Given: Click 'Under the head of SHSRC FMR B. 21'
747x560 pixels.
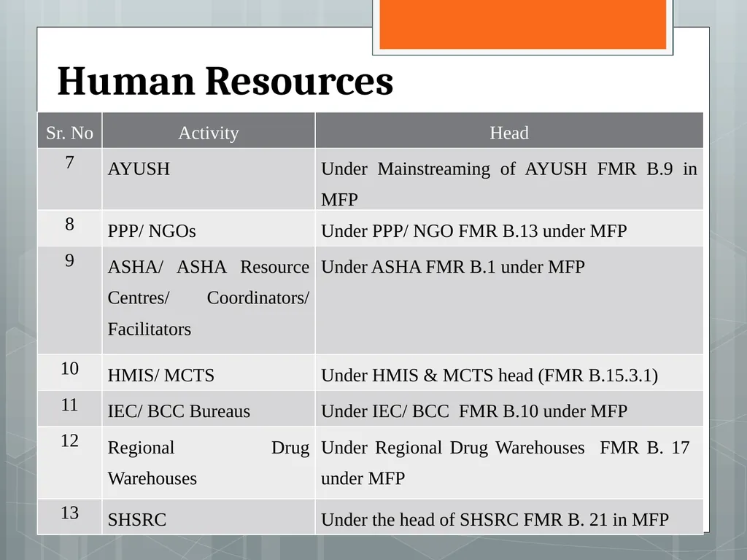Looking at the screenshot, I should pyautogui.click(x=509, y=517).
